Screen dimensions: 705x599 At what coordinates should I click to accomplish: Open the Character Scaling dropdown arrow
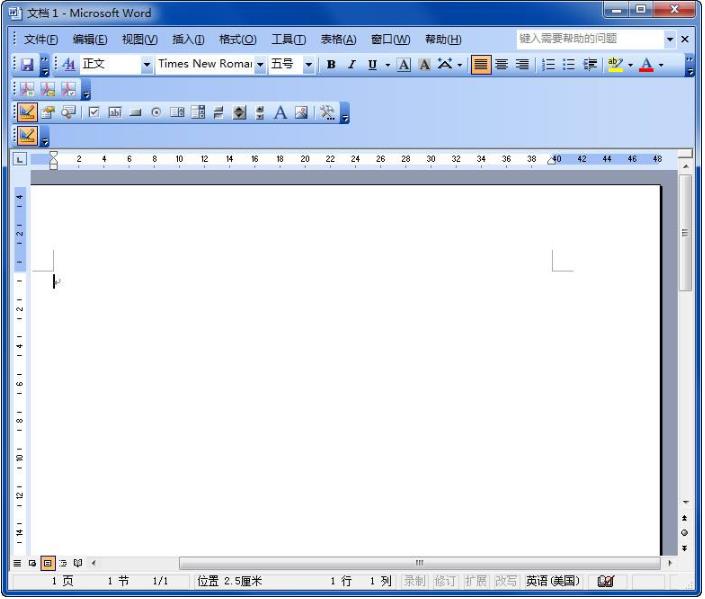pyautogui.click(x=460, y=65)
